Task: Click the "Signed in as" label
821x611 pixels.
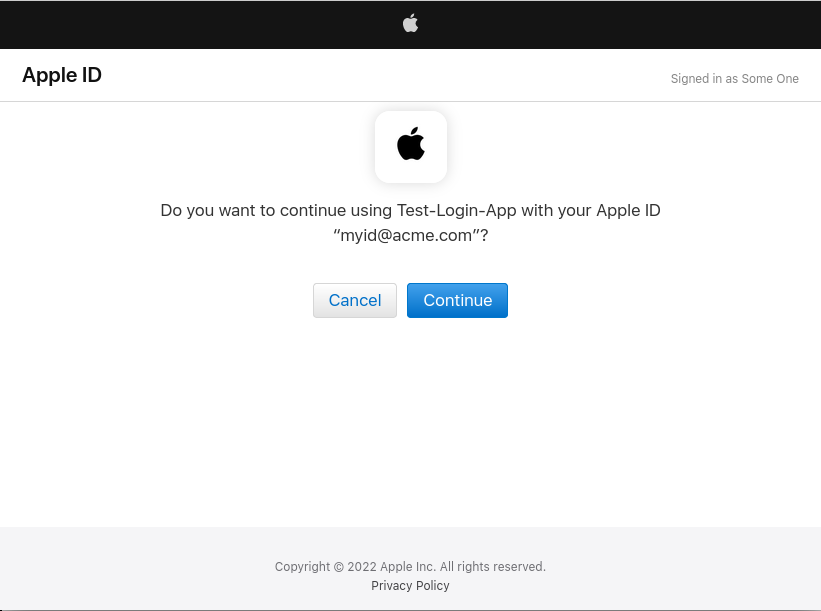Action: (x=704, y=79)
